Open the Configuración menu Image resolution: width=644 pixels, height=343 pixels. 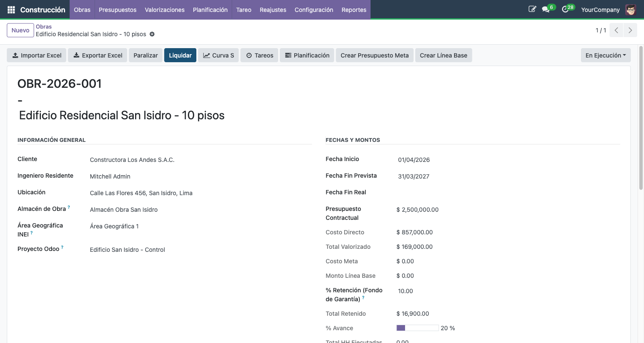coord(313,9)
